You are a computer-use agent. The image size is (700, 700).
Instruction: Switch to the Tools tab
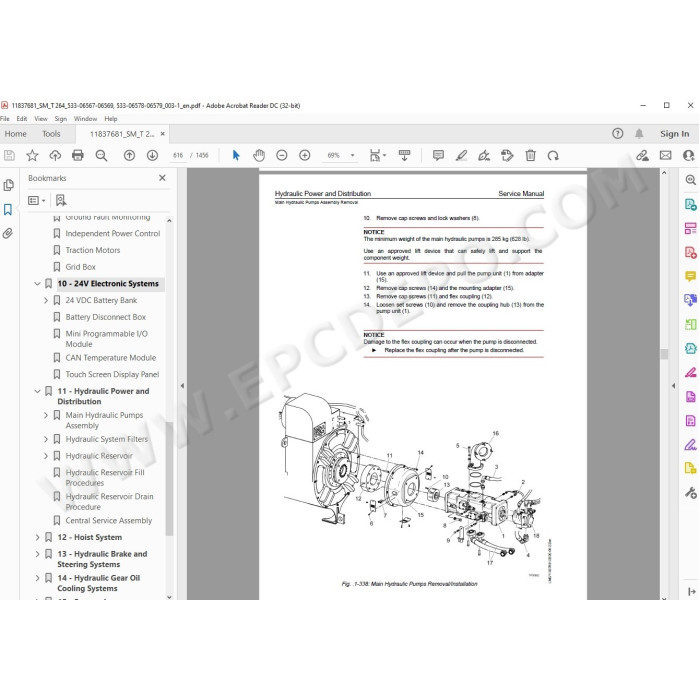[51, 134]
